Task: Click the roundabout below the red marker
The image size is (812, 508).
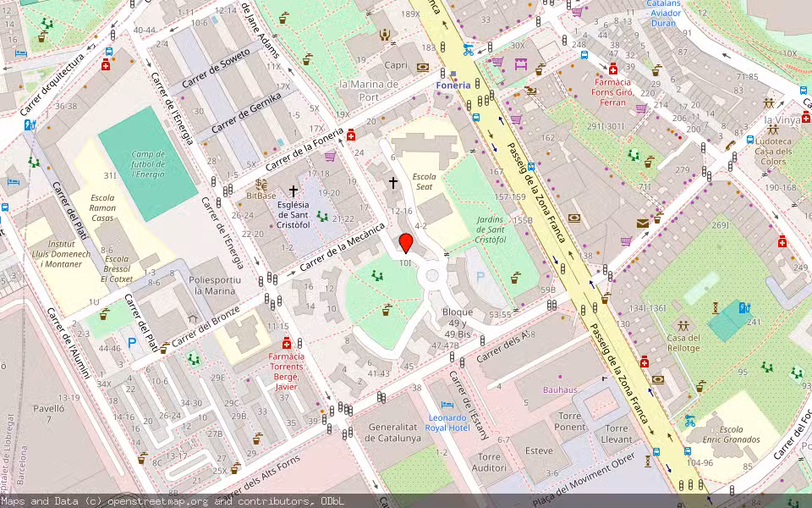Action: tap(431, 276)
